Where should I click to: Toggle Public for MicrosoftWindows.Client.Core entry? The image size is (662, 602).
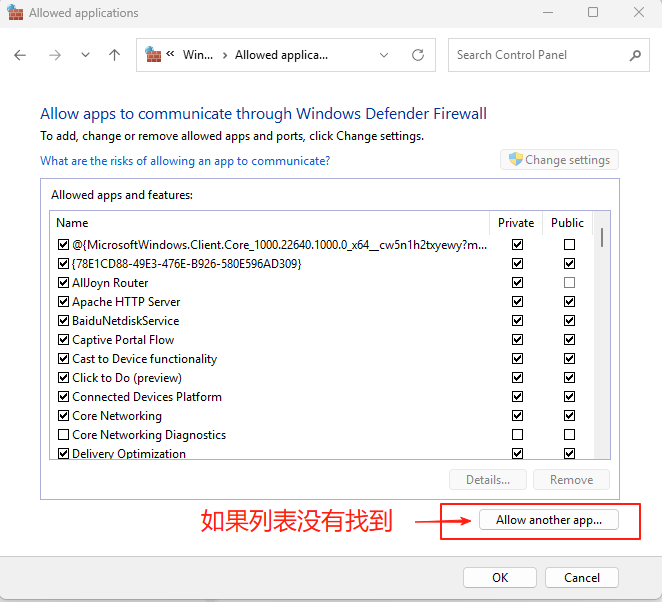click(x=569, y=244)
